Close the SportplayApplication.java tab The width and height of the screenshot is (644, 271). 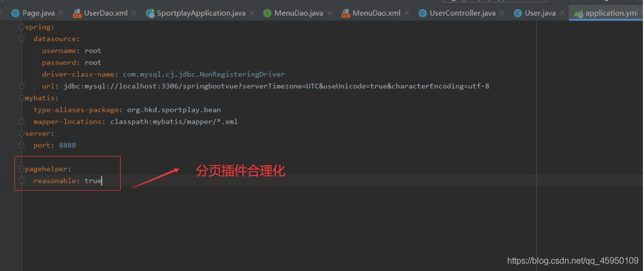(x=252, y=13)
